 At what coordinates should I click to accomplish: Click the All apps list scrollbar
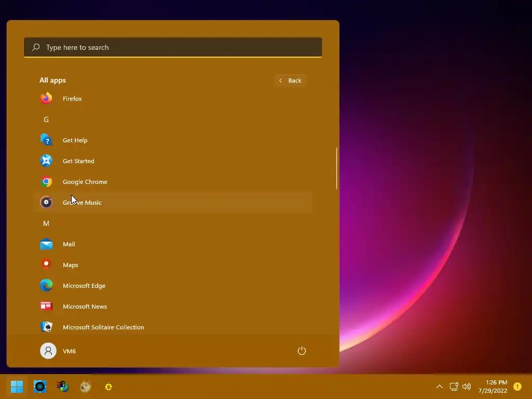[337, 168]
